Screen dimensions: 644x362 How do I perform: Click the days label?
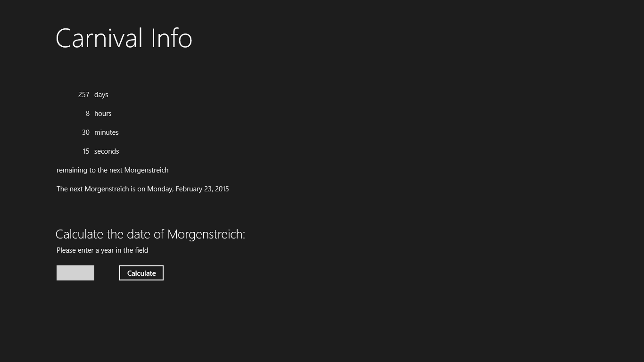pos(101,95)
